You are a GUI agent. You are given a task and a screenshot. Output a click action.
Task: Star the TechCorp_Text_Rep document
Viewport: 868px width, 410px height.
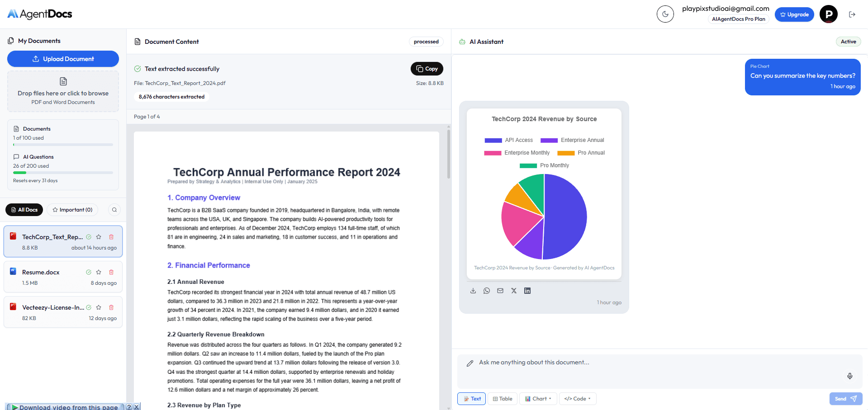99,237
